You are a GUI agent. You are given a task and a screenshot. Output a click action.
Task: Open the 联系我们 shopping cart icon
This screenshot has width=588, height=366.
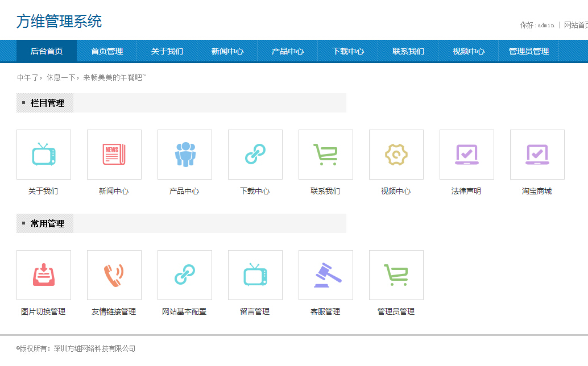pyautogui.click(x=325, y=154)
